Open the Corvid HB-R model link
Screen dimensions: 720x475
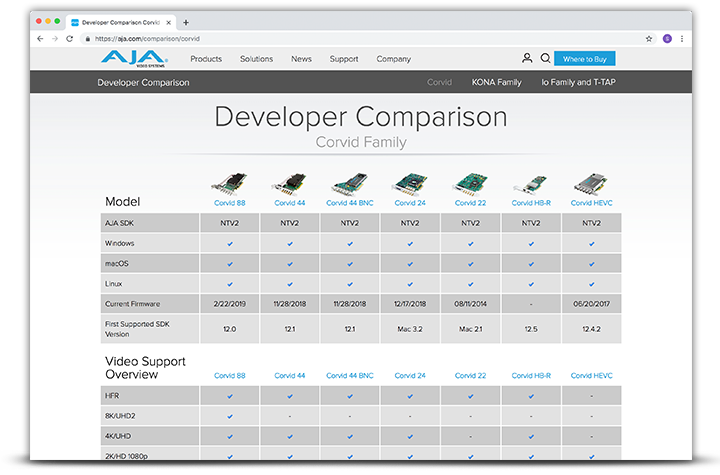(x=531, y=202)
